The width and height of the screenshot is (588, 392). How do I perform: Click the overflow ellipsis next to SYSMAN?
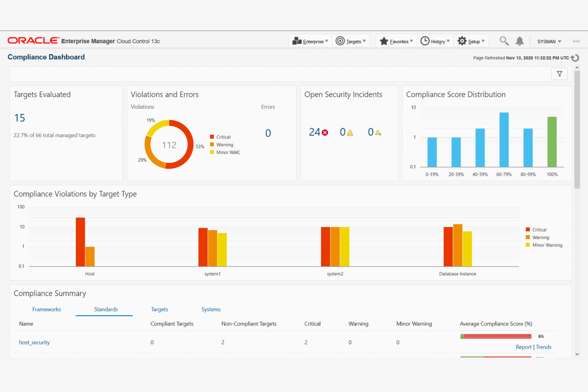576,41
